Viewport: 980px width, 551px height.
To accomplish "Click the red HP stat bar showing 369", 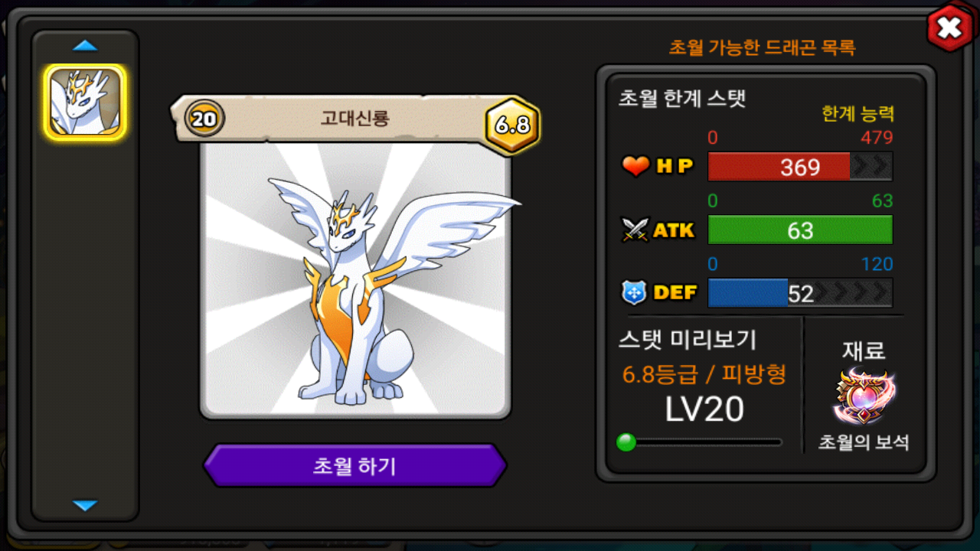I will (x=800, y=166).
